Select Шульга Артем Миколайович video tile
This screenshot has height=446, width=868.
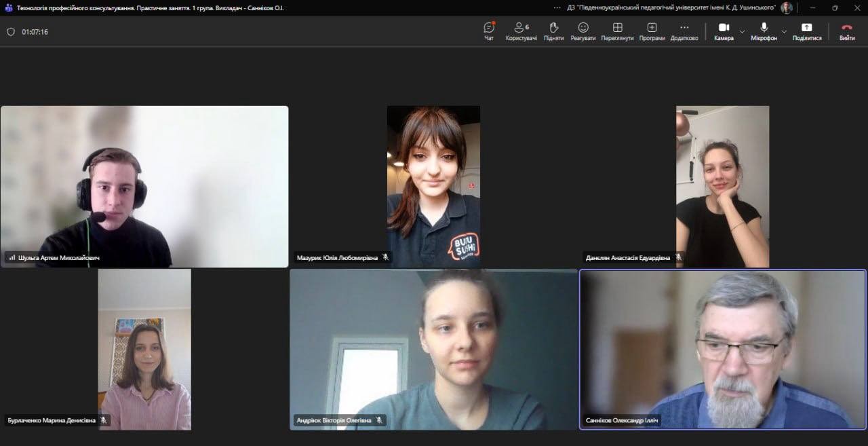[x=144, y=186]
